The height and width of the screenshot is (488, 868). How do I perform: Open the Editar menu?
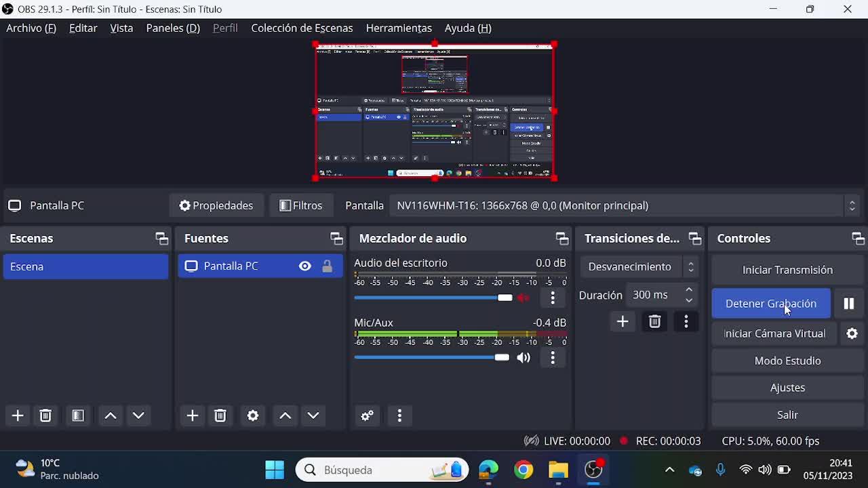coord(83,28)
